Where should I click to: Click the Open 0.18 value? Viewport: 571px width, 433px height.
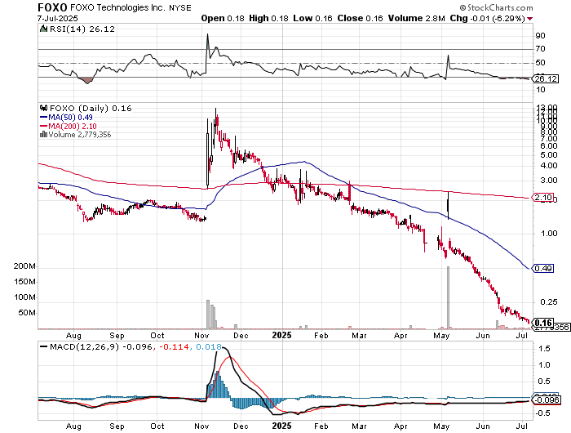[223, 18]
